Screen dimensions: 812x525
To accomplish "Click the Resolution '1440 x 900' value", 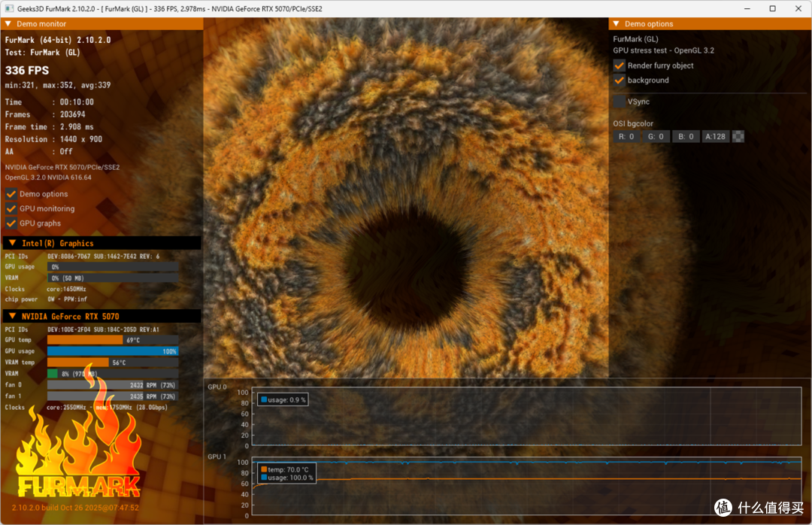I will pos(80,139).
